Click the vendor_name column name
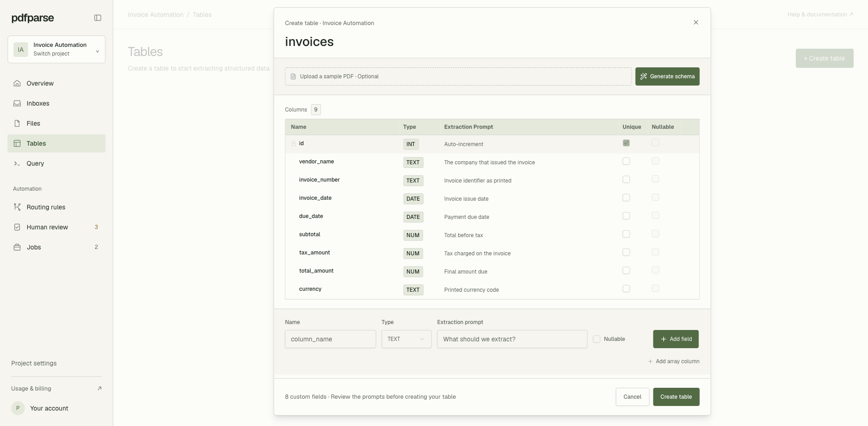The height and width of the screenshot is (426, 868). 317,162
